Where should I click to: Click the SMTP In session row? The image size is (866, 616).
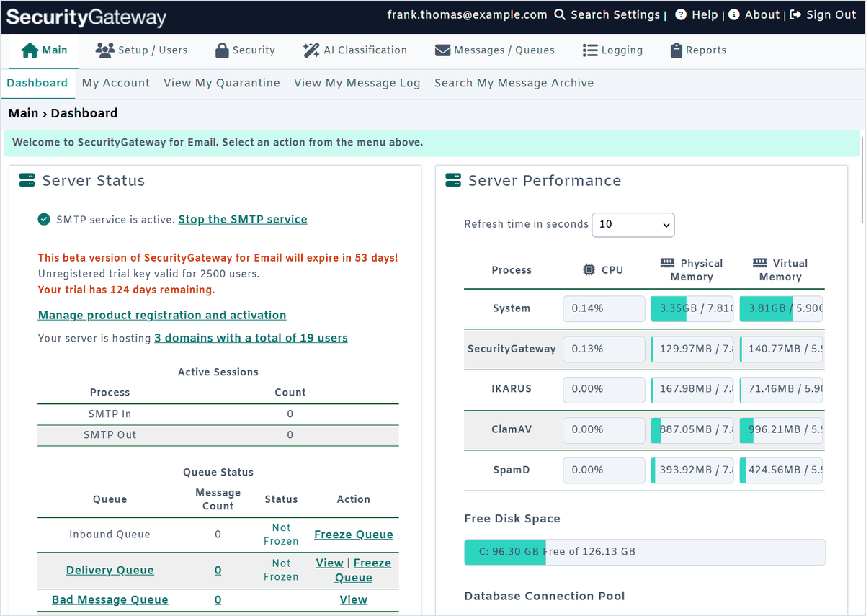coord(218,414)
